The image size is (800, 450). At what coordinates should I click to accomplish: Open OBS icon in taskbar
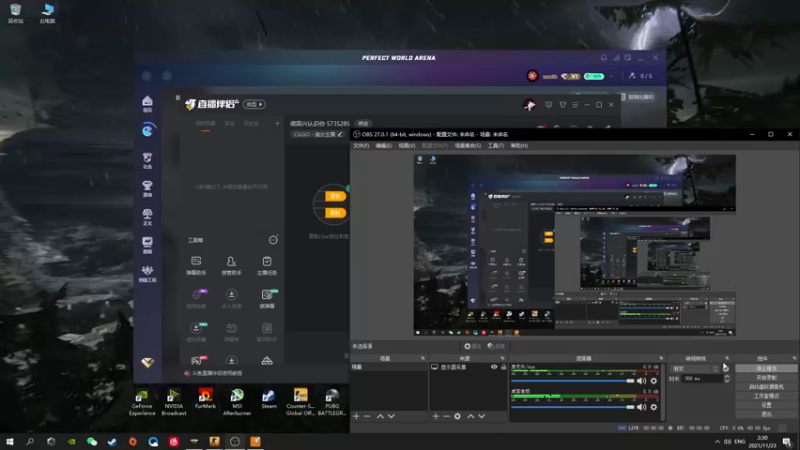click(x=235, y=441)
